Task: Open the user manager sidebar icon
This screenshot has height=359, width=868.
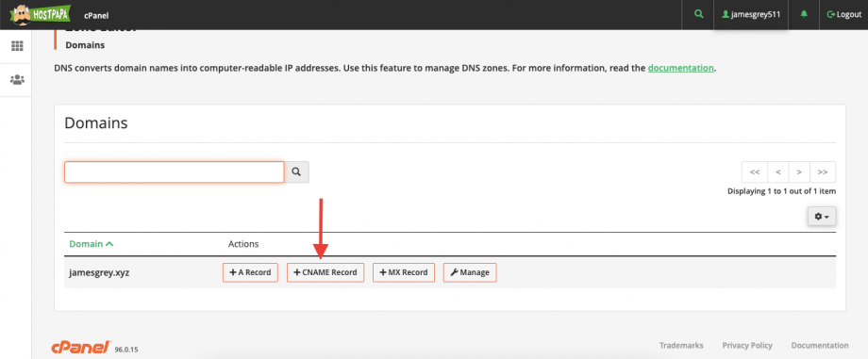Action: tap(17, 80)
